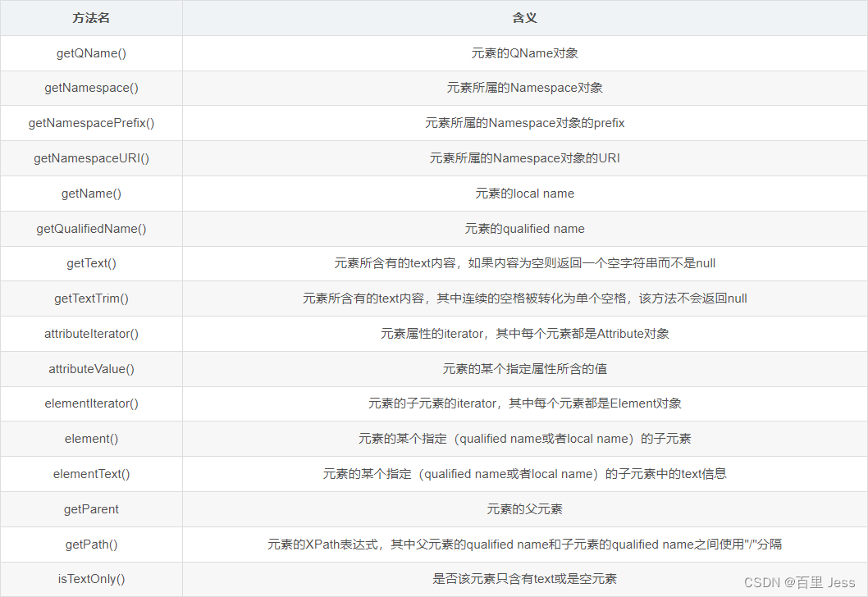Select the attributeIterator() table cell

[x=91, y=334]
